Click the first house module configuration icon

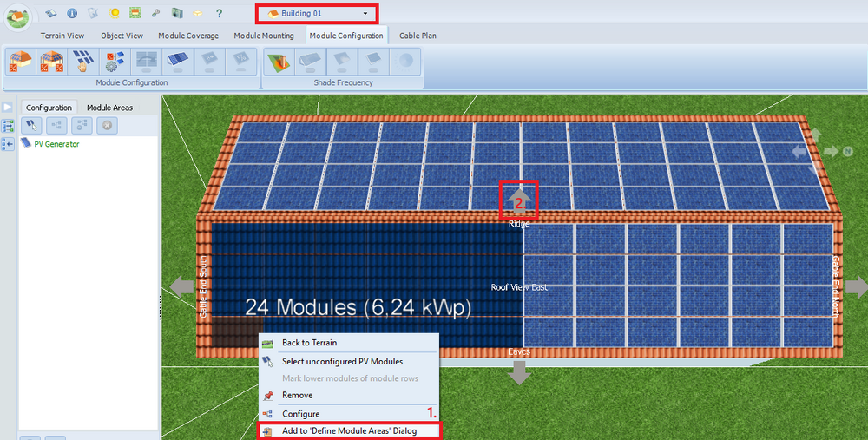[x=19, y=62]
